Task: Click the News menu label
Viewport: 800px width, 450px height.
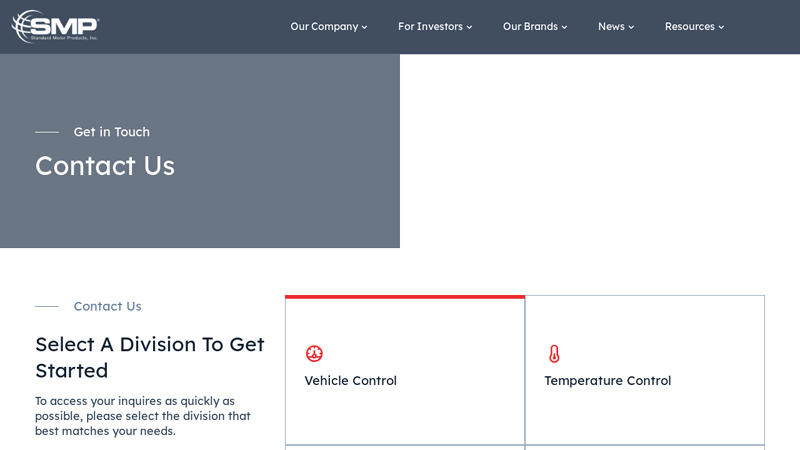Action: 611,26
